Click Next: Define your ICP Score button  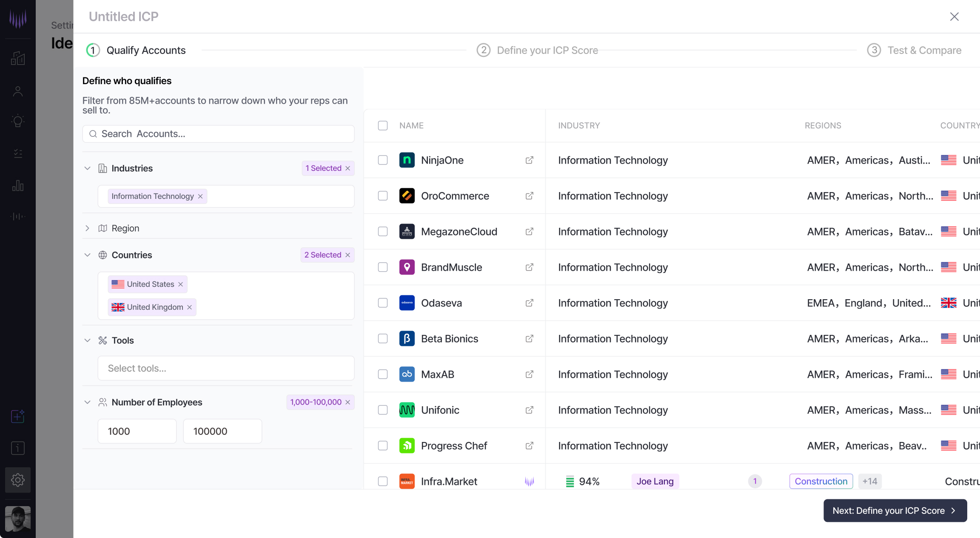(895, 510)
